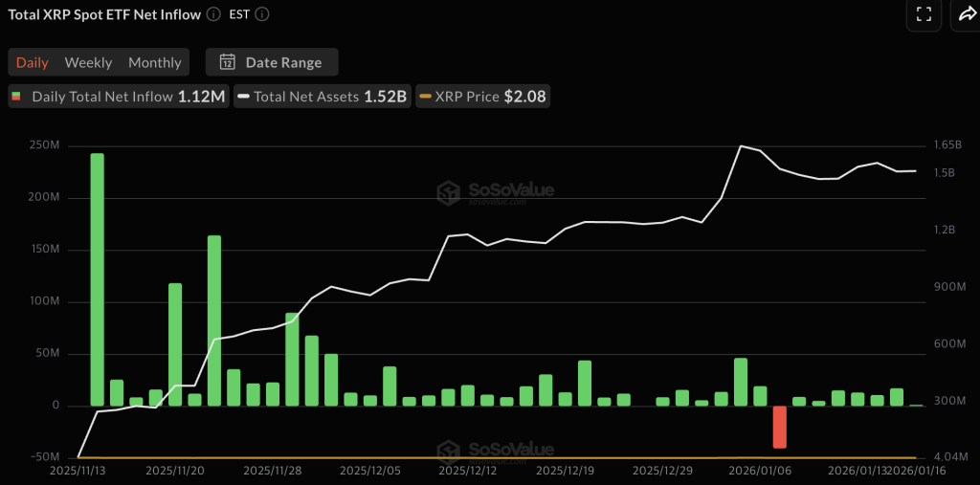Switch to the Monthly tab
The width and height of the screenshot is (980, 485).
click(x=155, y=62)
